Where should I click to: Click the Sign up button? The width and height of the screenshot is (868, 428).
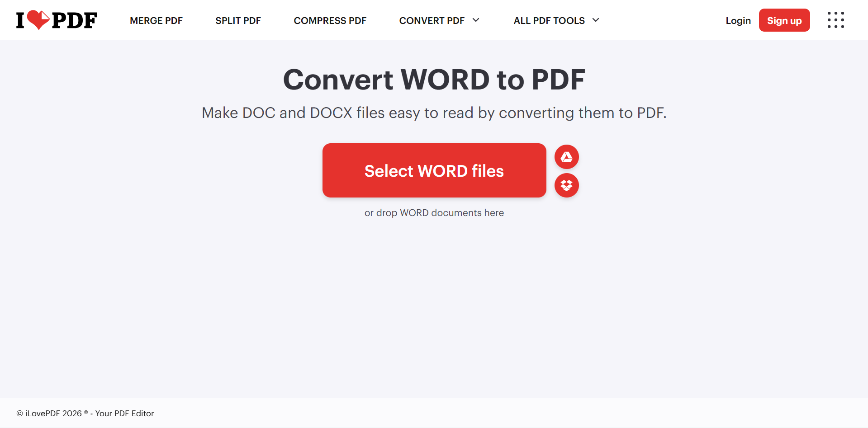tap(784, 20)
